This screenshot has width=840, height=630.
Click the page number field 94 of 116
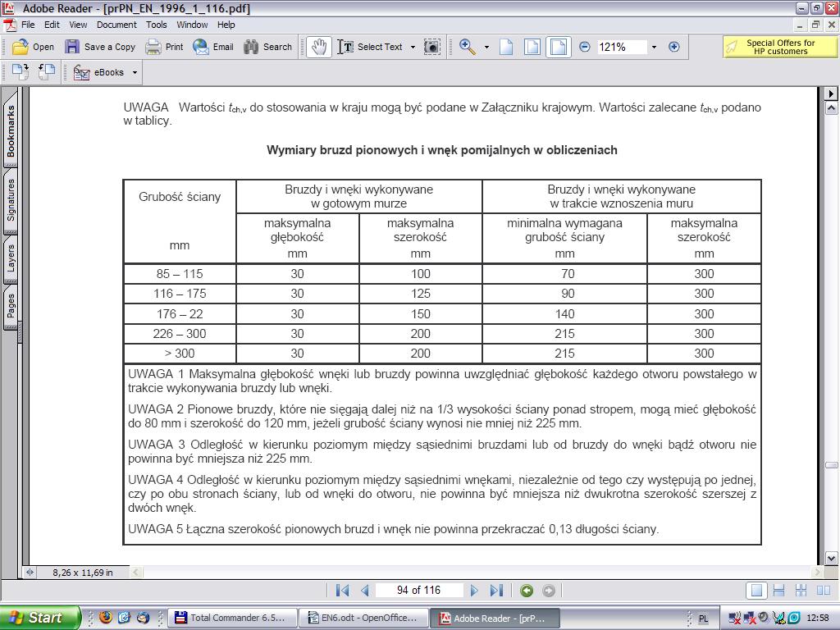tap(418, 591)
